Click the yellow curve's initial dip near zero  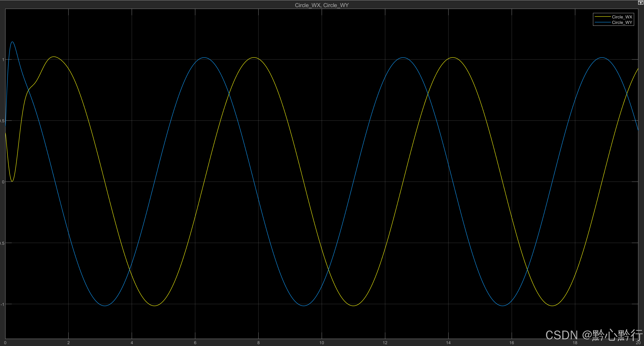pos(12,181)
